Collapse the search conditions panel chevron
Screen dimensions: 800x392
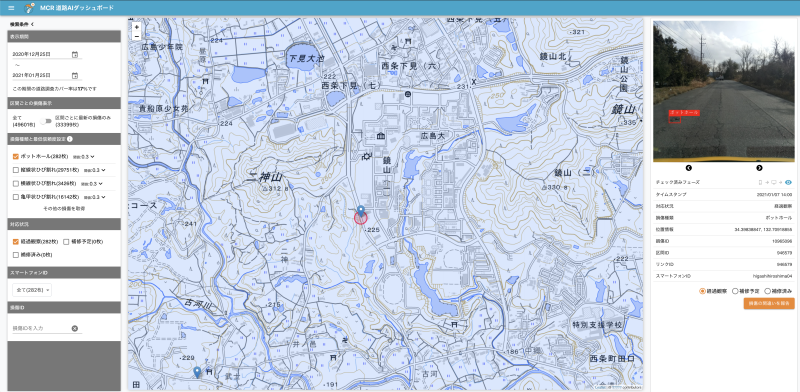coord(32,24)
